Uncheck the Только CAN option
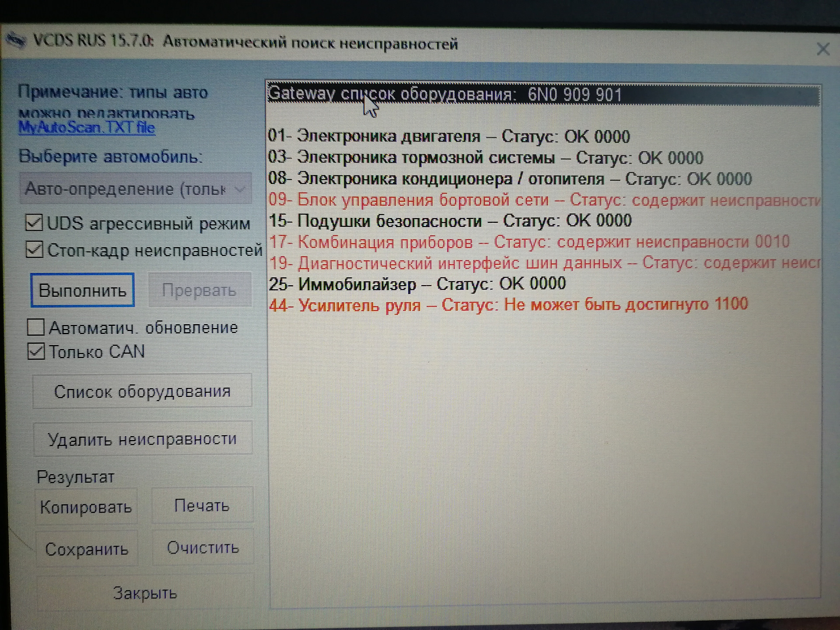840x630 pixels. point(36,351)
